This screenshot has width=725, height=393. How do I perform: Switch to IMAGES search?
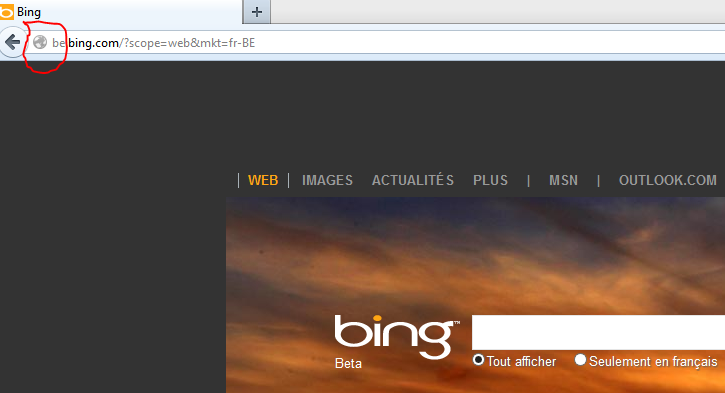(327, 180)
